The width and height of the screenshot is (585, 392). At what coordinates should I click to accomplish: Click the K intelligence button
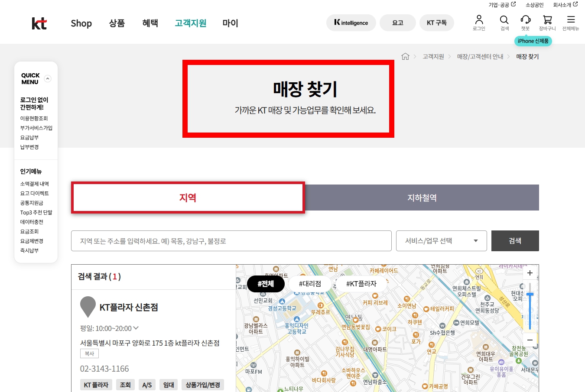(351, 23)
